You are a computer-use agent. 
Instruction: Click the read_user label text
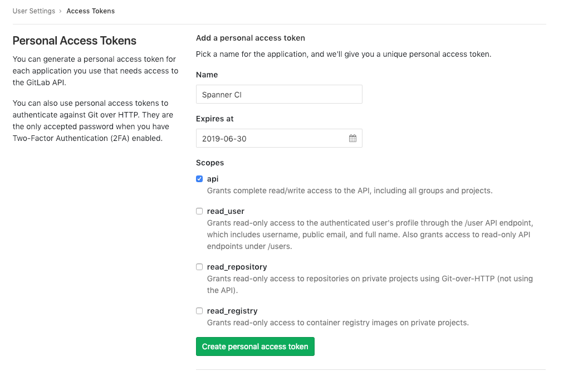tap(226, 211)
